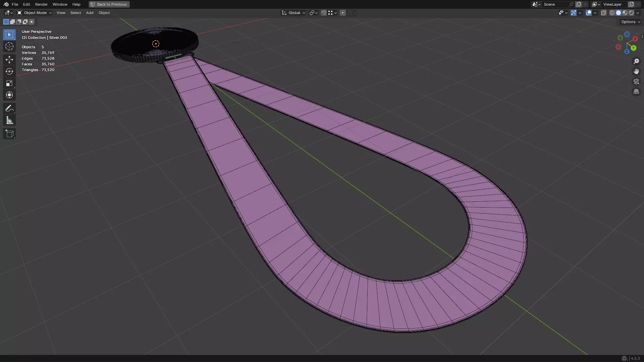
Task: Activate the 3D Cursor tool
Action: point(9,46)
